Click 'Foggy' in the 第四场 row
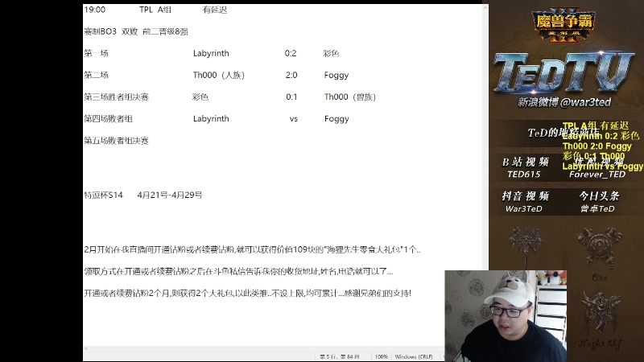The height and width of the screenshot is (362, 644). tap(336, 119)
